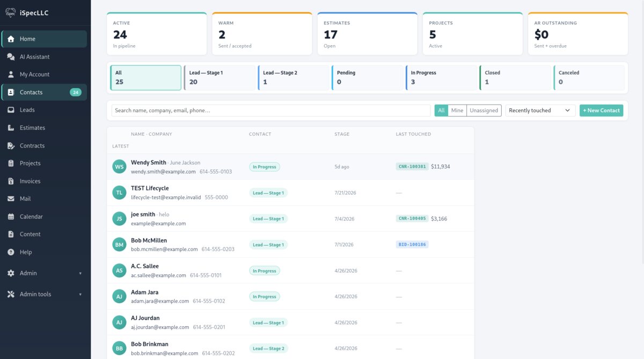Click the Admin gear icon
Screen dimensions: 644x359
point(11,273)
